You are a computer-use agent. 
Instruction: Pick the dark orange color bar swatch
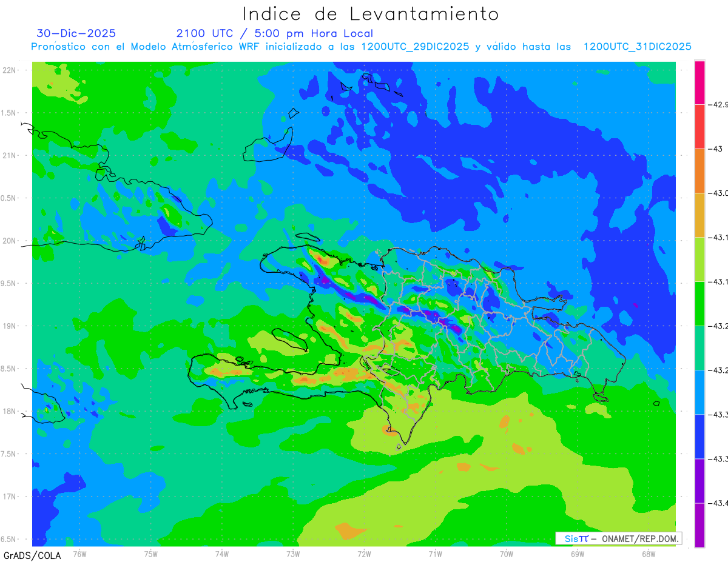point(699,171)
